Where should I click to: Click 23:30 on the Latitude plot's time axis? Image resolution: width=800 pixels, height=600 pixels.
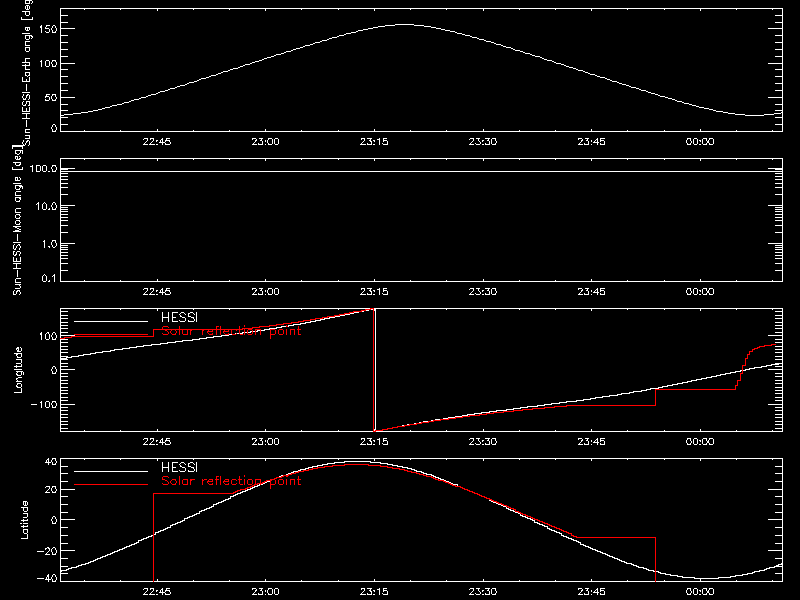point(483,591)
